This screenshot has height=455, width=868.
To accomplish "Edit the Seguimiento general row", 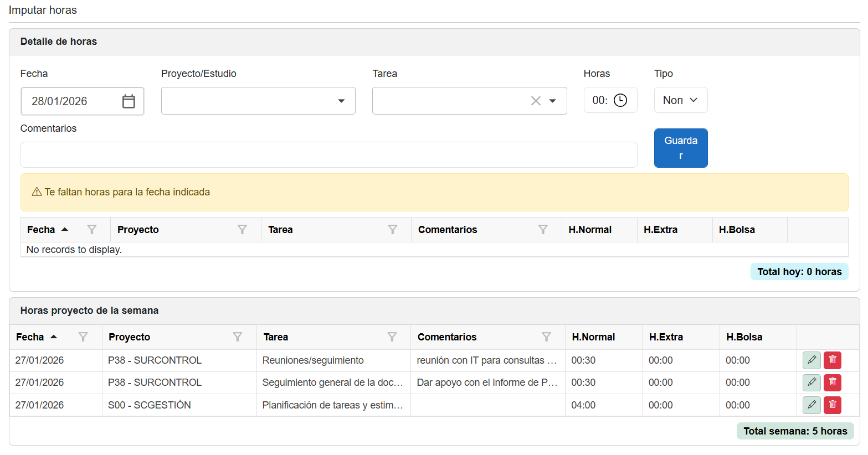I will 811,382.
